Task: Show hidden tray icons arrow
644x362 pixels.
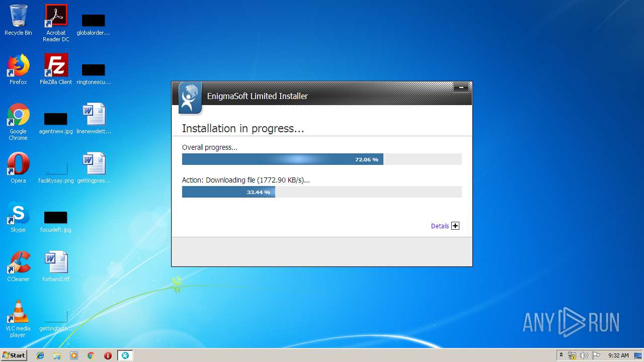Action: point(561,355)
